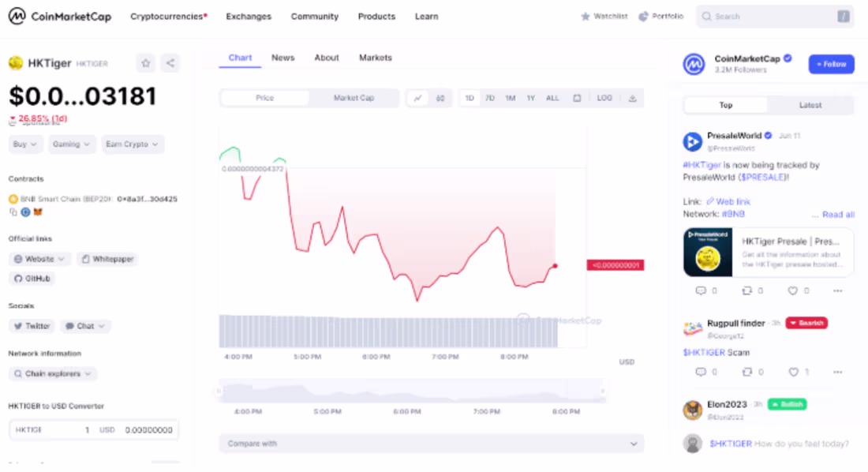The image size is (868, 472).
Task: Repost the PresaleWorld post
Action: [x=746, y=290]
